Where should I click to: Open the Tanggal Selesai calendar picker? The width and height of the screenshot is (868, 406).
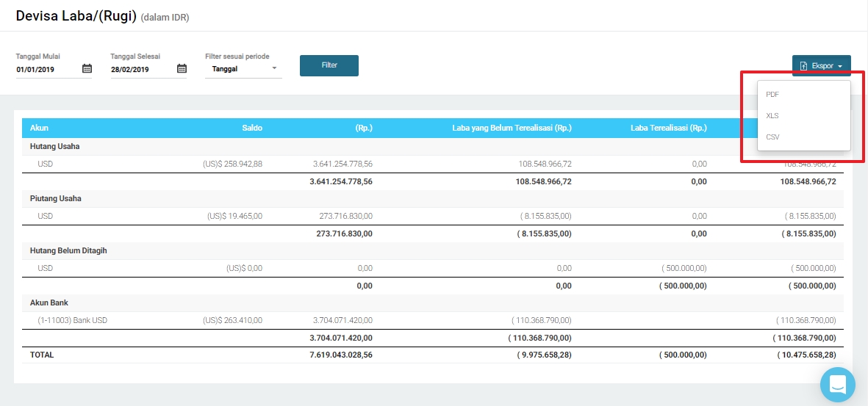tap(182, 69)
